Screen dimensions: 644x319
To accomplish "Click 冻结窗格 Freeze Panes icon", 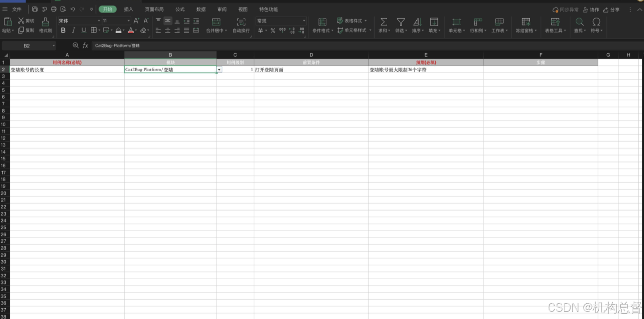I will point(526,22).
